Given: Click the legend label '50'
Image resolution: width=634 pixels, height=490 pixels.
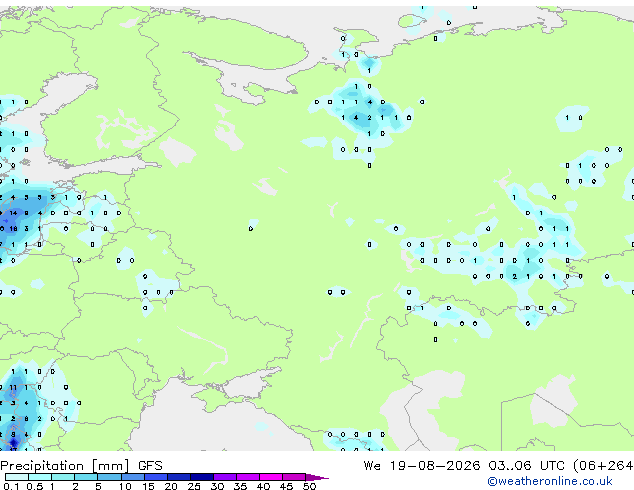Looking at the screenshot, I should pyautogui.click(x=309, y=486).
